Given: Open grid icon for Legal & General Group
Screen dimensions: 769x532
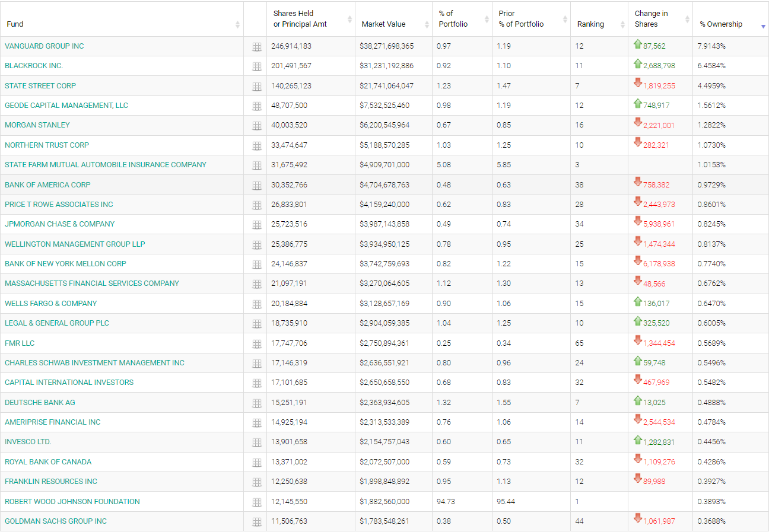Looking at the screenshot, I should pos(257,324).
